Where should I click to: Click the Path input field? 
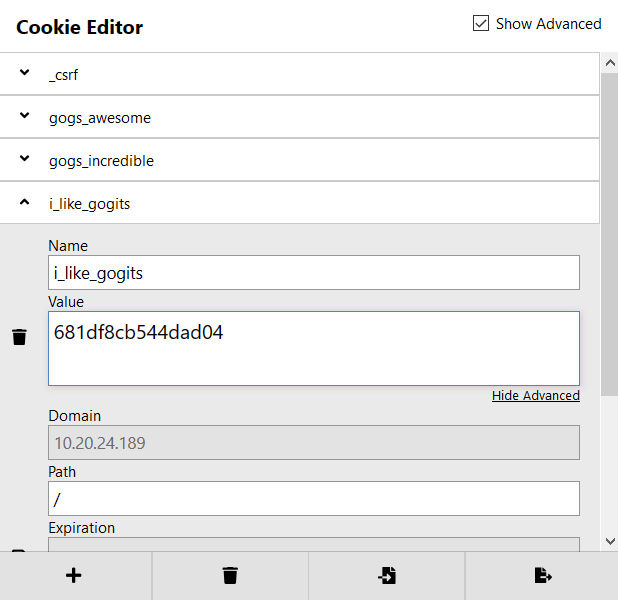coord(314,498)
